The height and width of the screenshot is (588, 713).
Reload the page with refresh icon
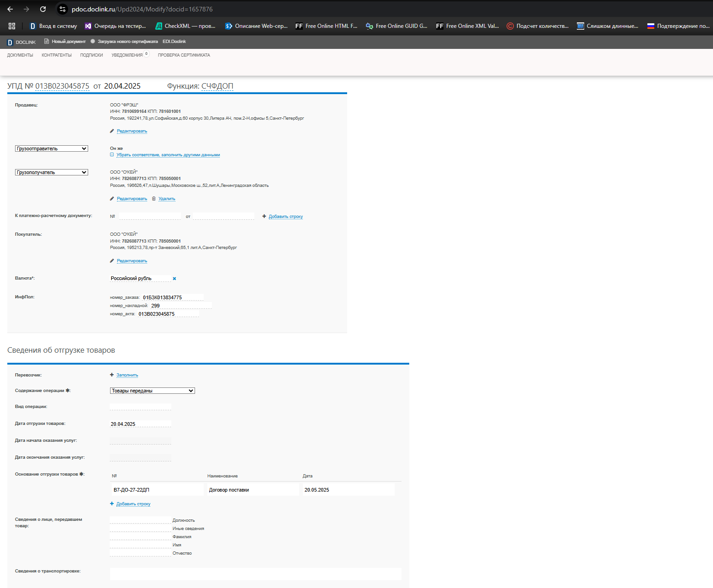[43, 9]
